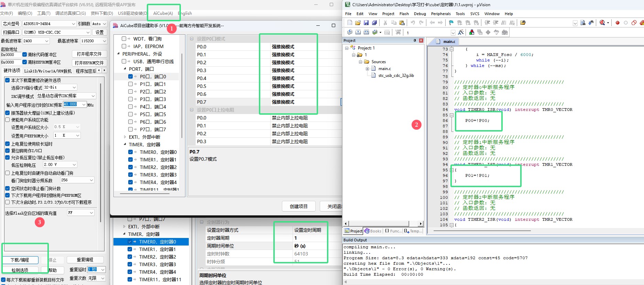Insert bookmark with the flag icon
644x285 pixels.
click(451, 23)
